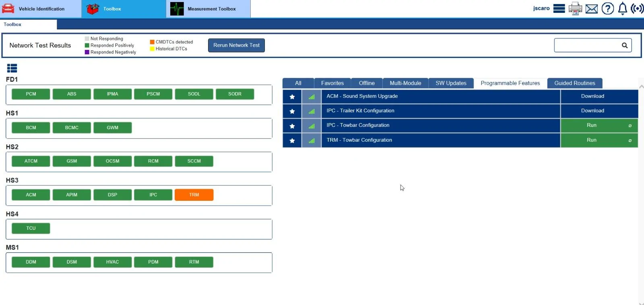Viewport: 644px width, 305px height.
Task: Expand options on TRM Towbar Configuration Run button
Action: click(x=630, y=140)
